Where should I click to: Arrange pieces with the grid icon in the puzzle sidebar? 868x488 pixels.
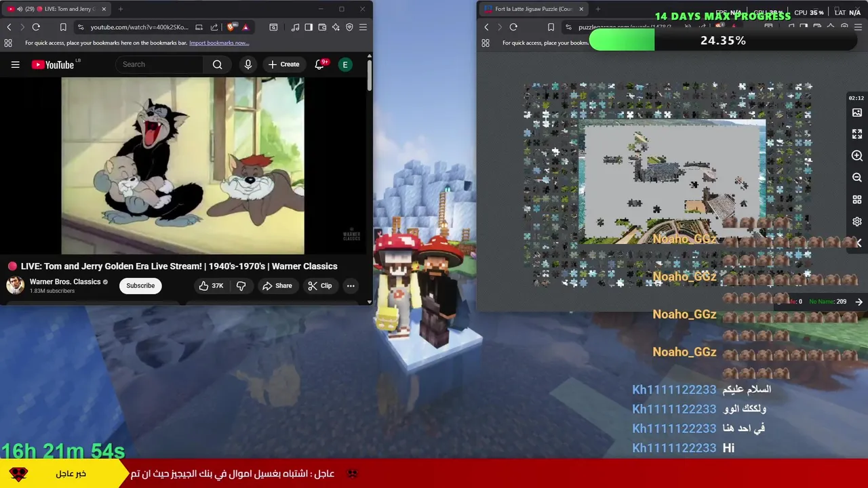coord(857,200)
